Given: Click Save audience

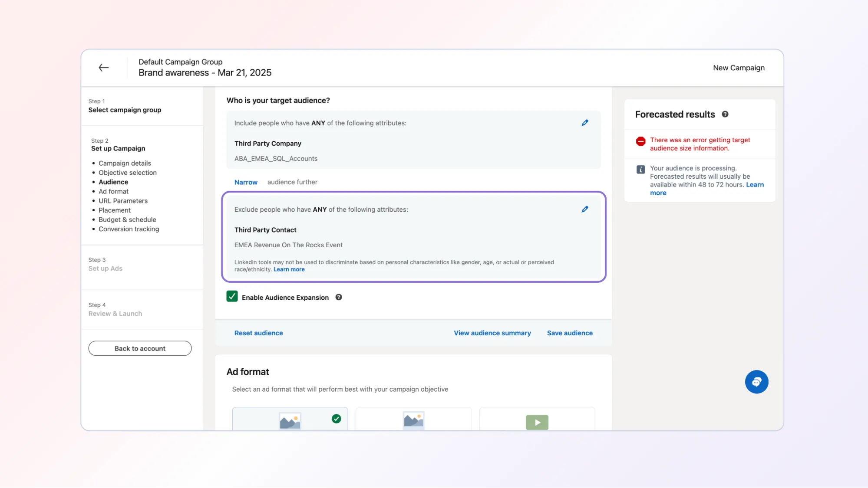Looking at the screenshot, I should [x=570, y=333].
